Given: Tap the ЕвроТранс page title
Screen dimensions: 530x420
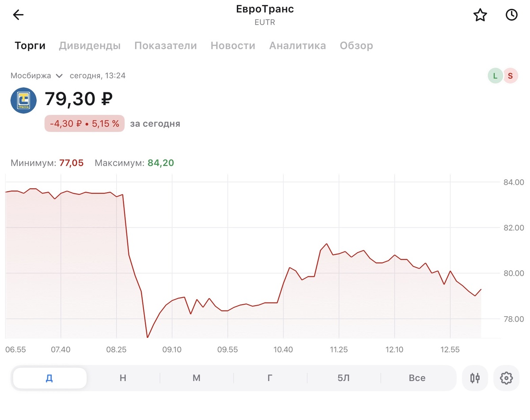Looking at the screenshot, I should coord(265,9).
